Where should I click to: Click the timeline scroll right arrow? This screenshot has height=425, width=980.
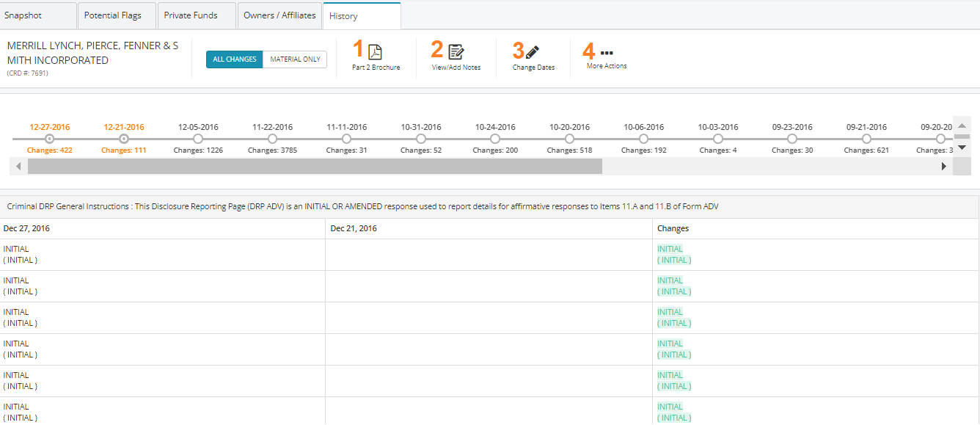pos(944,167)
